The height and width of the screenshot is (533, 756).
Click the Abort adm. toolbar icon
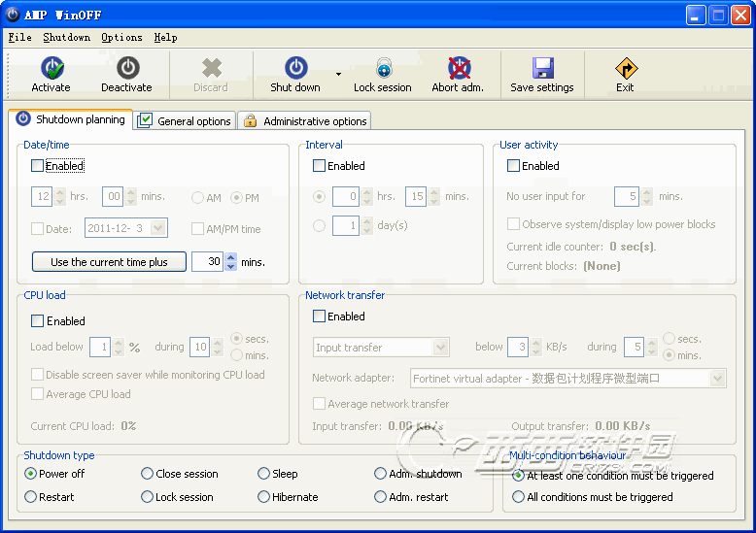[x=459, y=68]
